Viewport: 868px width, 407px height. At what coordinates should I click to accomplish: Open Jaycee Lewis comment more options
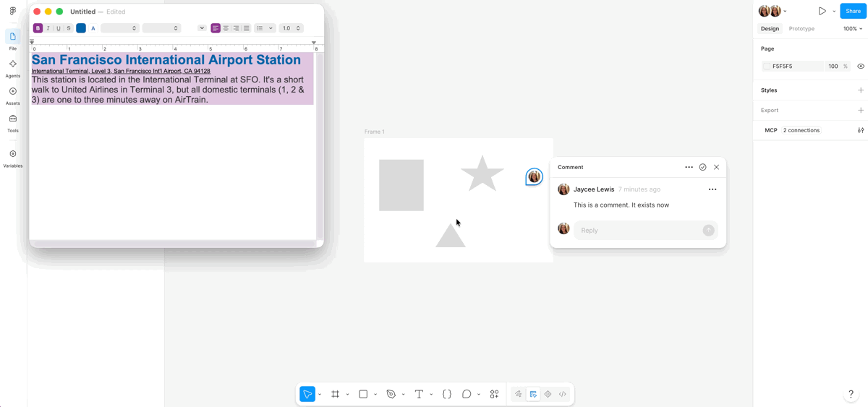(712, 189)
